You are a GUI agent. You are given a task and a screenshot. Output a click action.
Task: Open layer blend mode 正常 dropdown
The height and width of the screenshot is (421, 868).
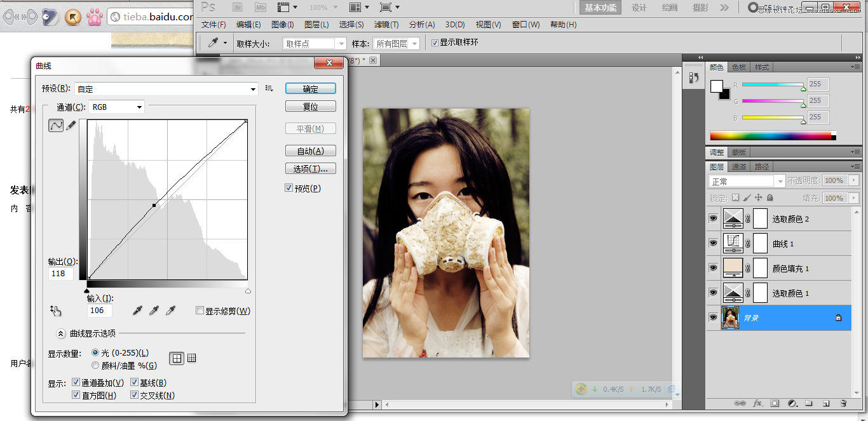click(747, 181)
